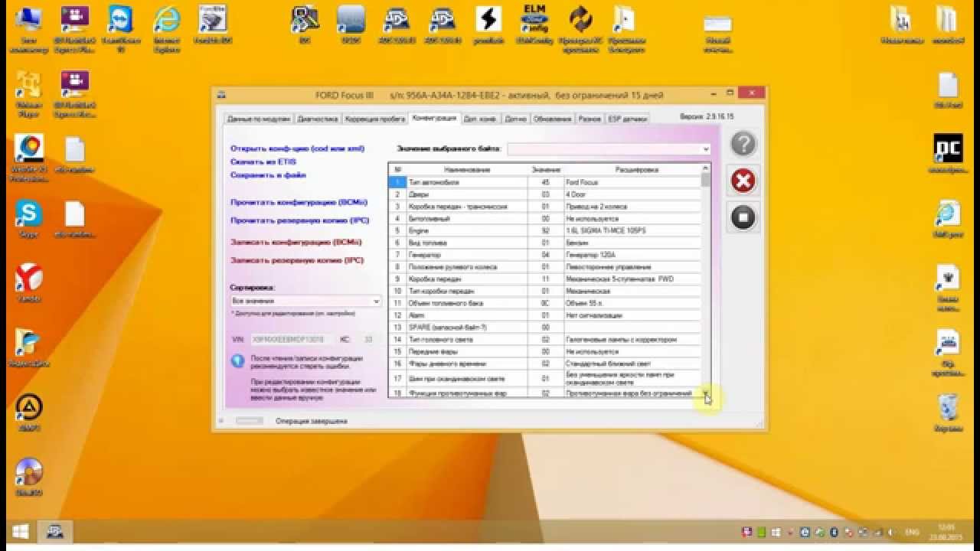Switch to the 'Диагностика' tab

tap(318, 119)
